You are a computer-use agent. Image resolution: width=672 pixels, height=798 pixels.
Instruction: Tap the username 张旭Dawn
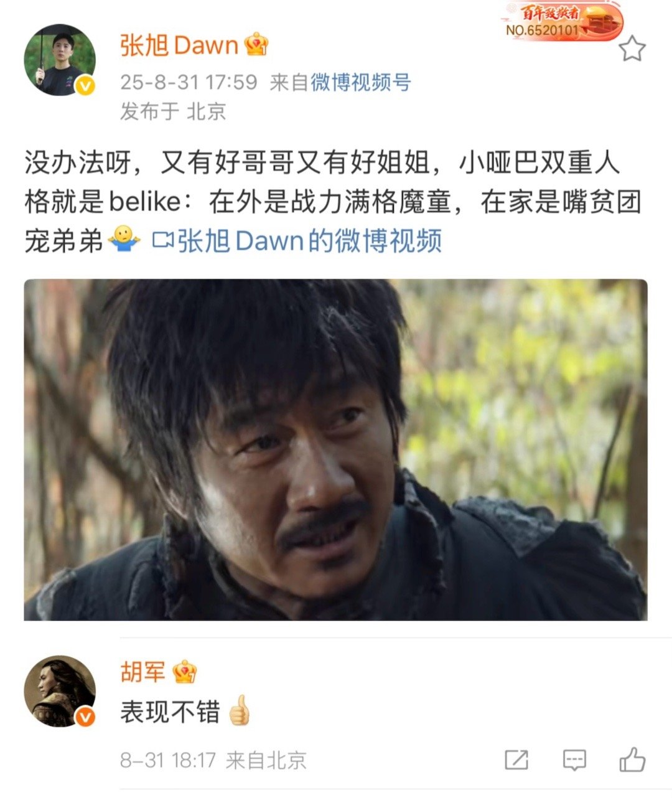click(x=179, y=45)
